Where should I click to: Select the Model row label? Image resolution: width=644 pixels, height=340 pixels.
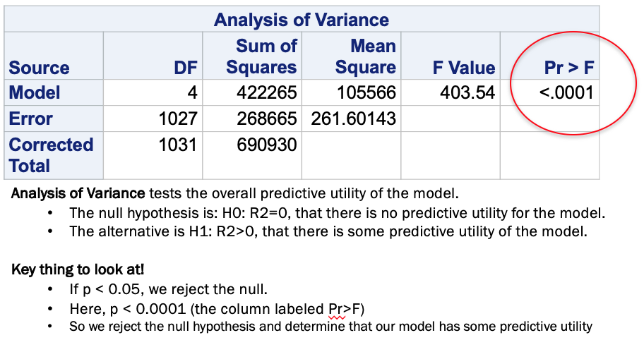[35, 92]
